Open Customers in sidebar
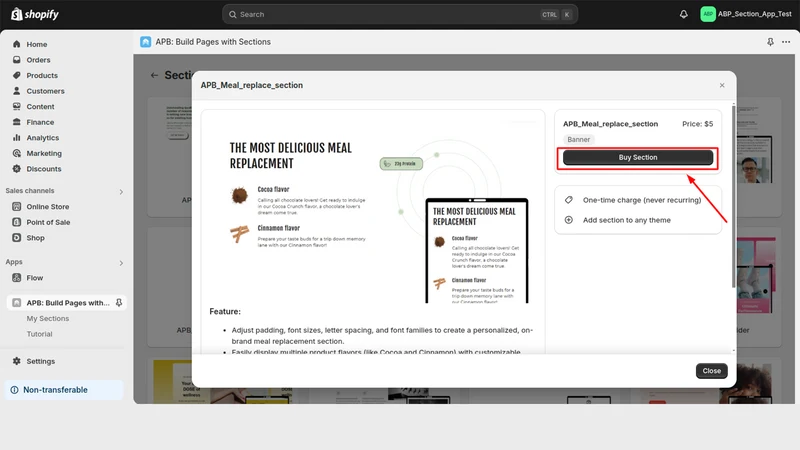The image size is (800, 450). click(x=45, y=91)
